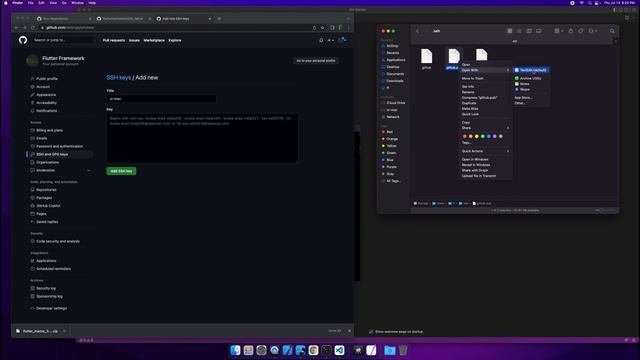The height and width of the screenshot is (360, 640).
Task: Bookmark the page with the star icon
Action: pos(322,28)
